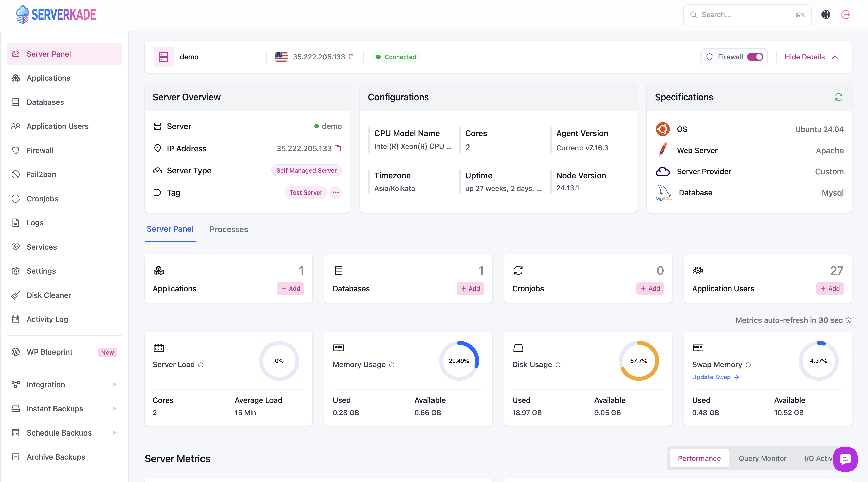Collapse details with Hide Details
This screenshot has height=482, width=868.
click(811, 57)
